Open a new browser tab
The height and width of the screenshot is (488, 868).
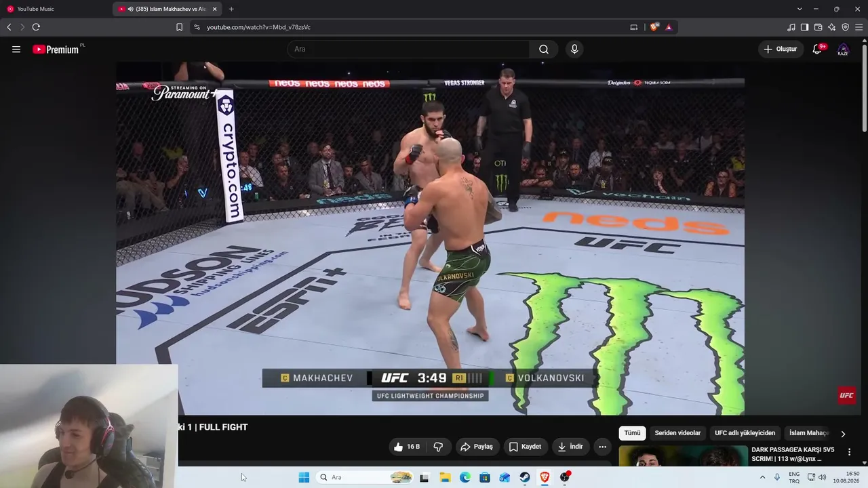[231, 9]
